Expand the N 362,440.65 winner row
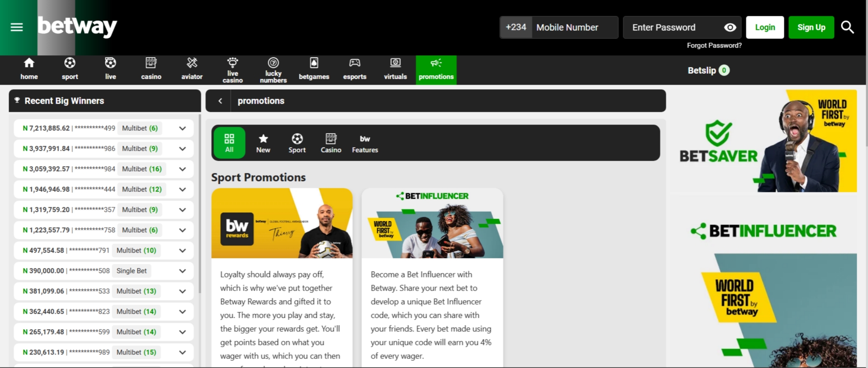 click(x=182, y=311)
